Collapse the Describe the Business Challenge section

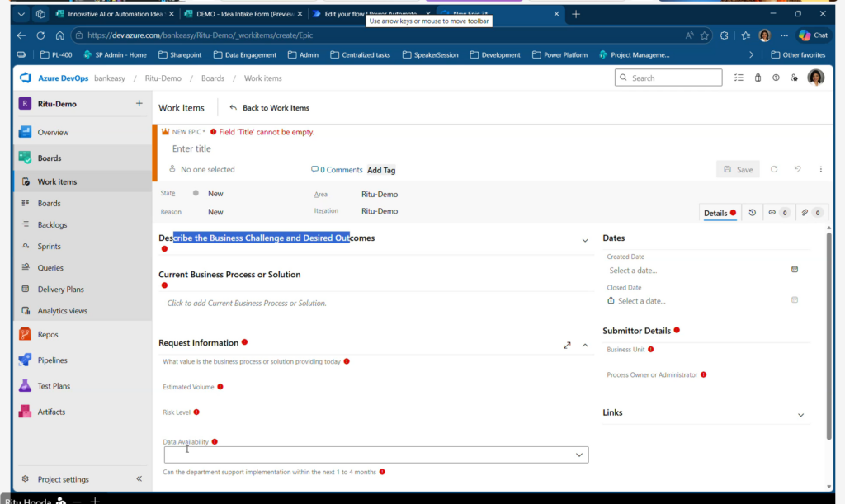tap(585, 240)
